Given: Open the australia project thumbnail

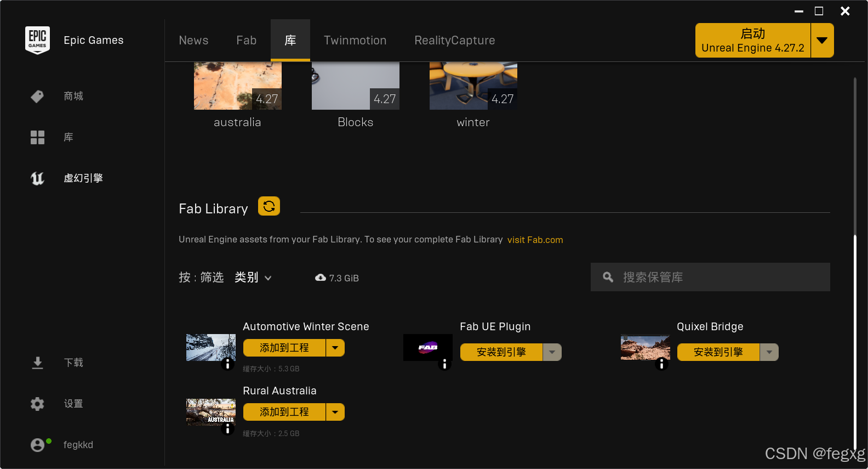Looking at the screenshot, I should (x=238, y=86).
